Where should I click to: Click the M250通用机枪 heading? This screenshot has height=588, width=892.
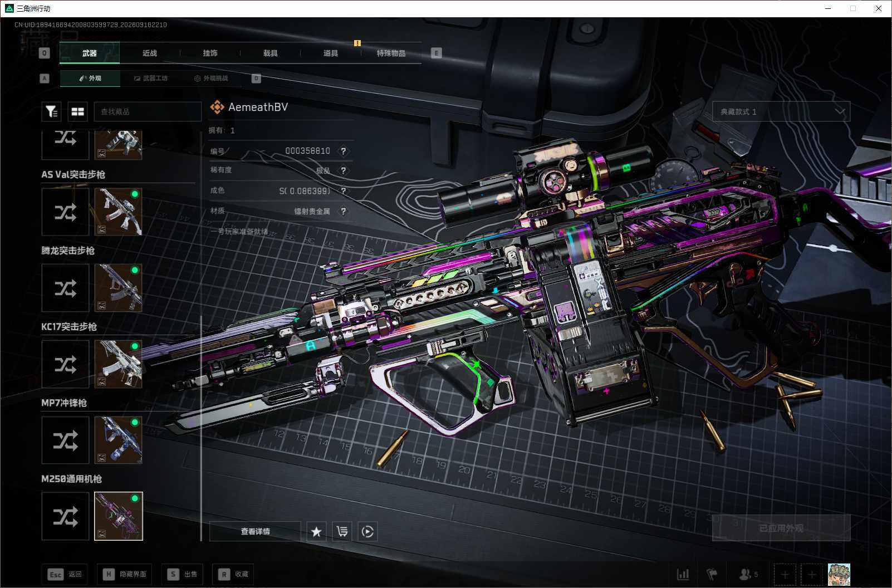pos(71,479)
